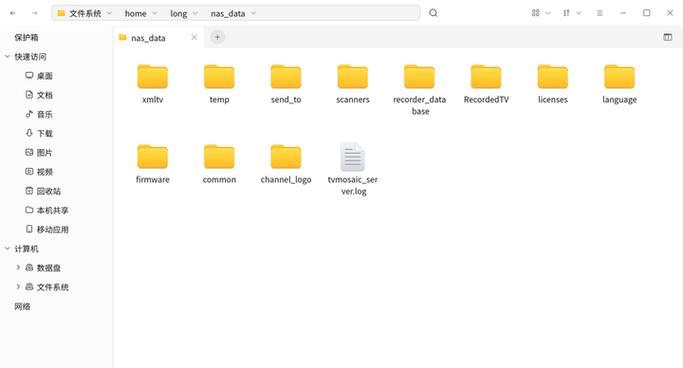The width and height of the screenshot is (683, 368).
Task: Maximize the file manager window
Action: coord(646,13)
